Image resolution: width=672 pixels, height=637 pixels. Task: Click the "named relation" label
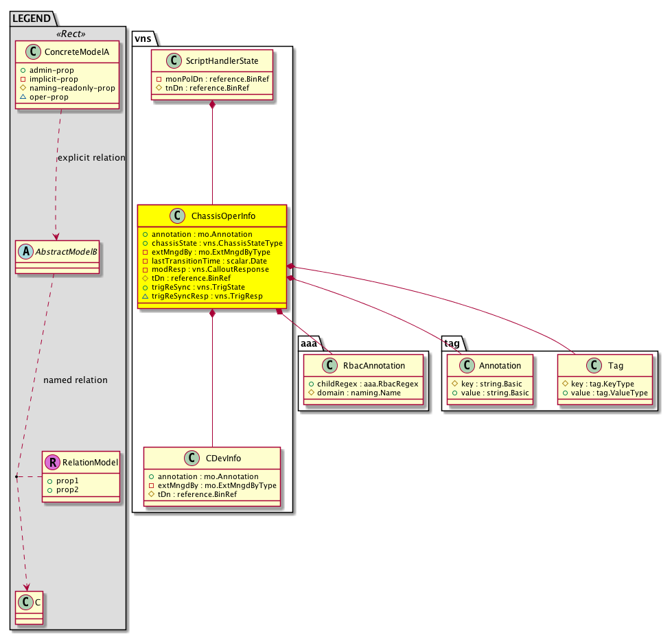coord(75,380)
